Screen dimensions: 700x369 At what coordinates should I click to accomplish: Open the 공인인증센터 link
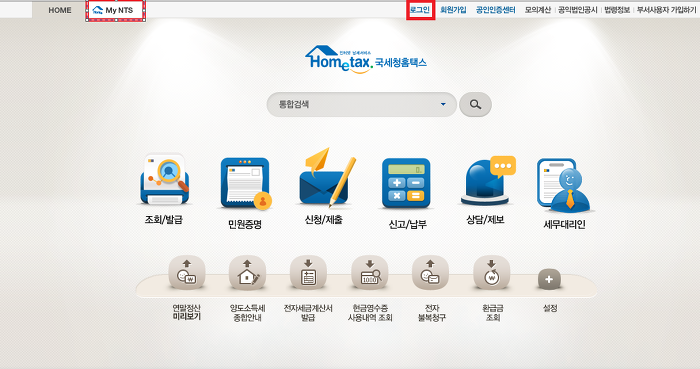(x=496, y=10)
